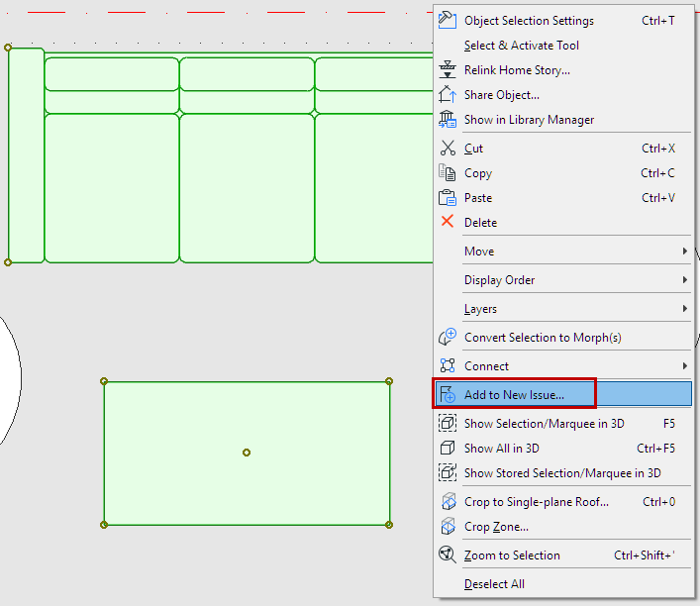Image resolution: width=700 pixels, height=606 pixels.
Task: Choose Show All in 3D
Action: (563, 448)
